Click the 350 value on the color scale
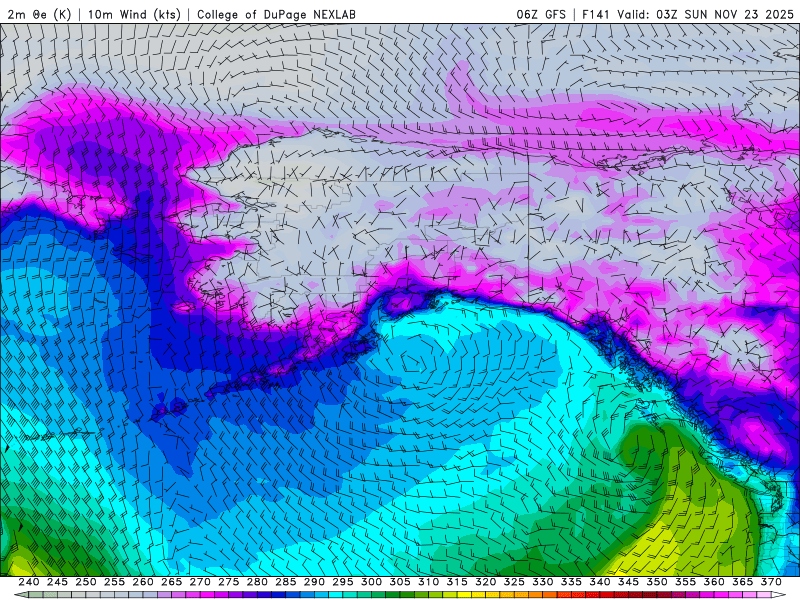Image resolution: width=800 pixels, height=600 pixels. coord(657,582)
